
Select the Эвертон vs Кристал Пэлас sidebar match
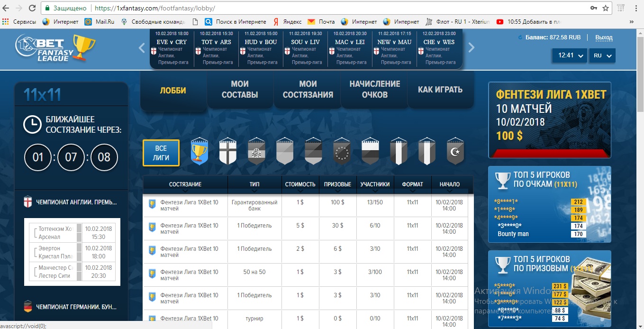click(73, 252)
